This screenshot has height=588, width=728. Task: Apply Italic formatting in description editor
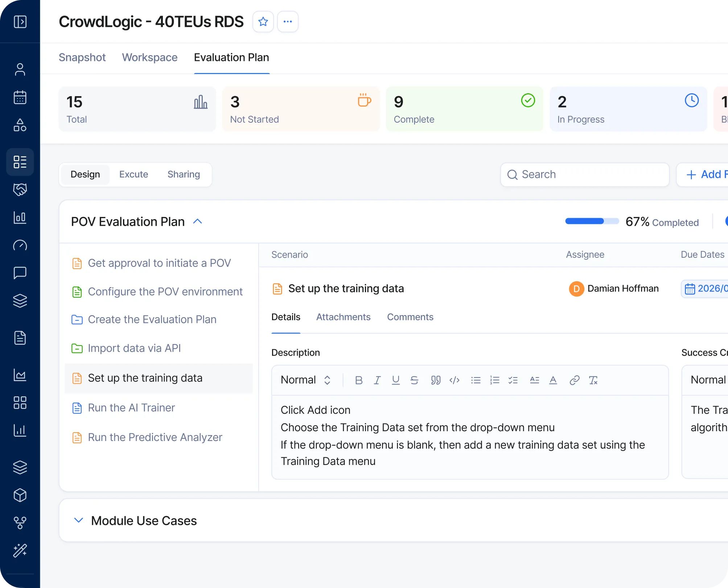click(x=377, y=380)
